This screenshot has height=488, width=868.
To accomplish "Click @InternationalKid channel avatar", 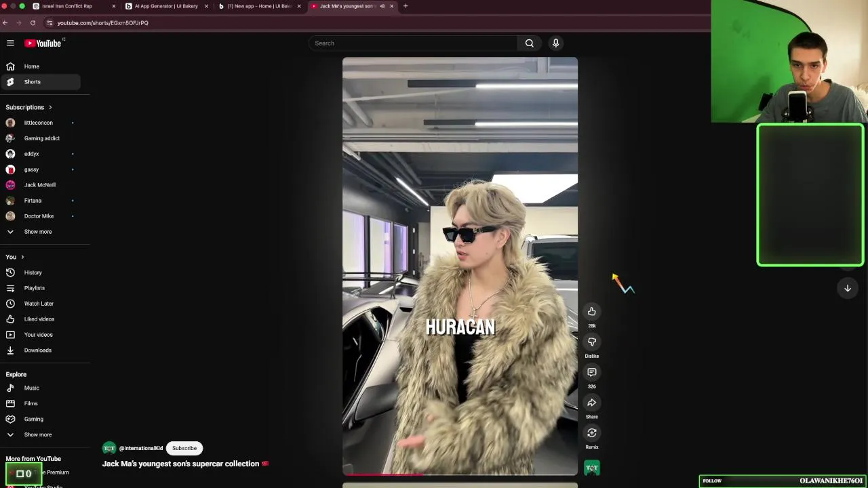I will pos(109,448).
